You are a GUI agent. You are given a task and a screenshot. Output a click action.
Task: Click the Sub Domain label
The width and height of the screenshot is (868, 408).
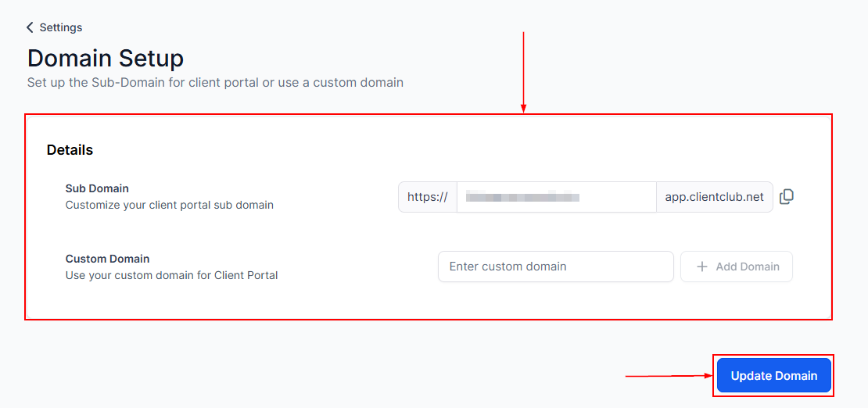point(97,188)
